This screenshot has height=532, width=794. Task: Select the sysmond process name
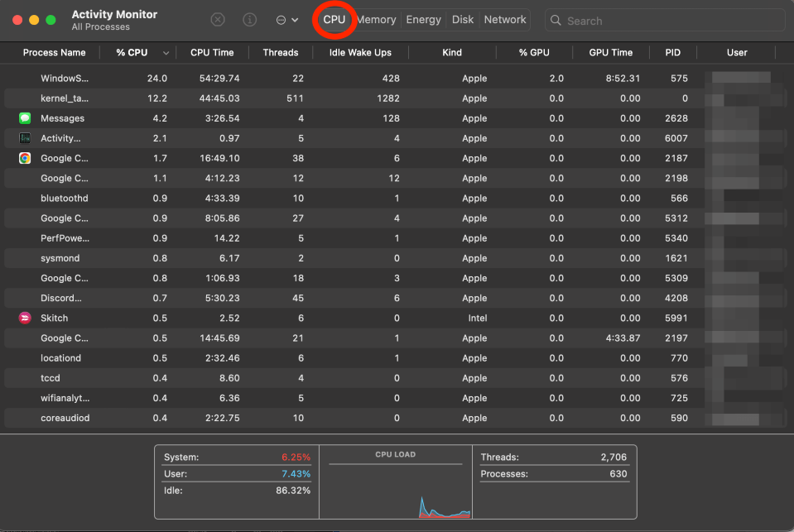point(60,258)
